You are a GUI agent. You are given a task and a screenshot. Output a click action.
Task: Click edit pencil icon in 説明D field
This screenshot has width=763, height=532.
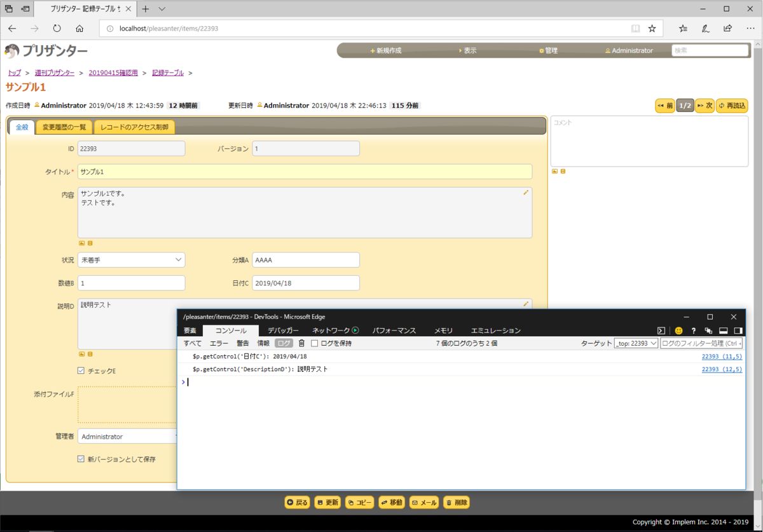(526, 304)
